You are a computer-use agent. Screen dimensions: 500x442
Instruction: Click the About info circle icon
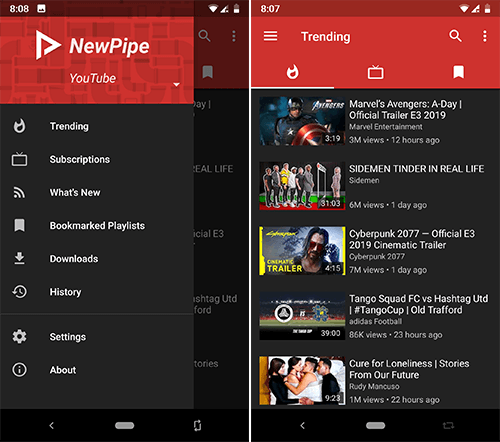19,369
